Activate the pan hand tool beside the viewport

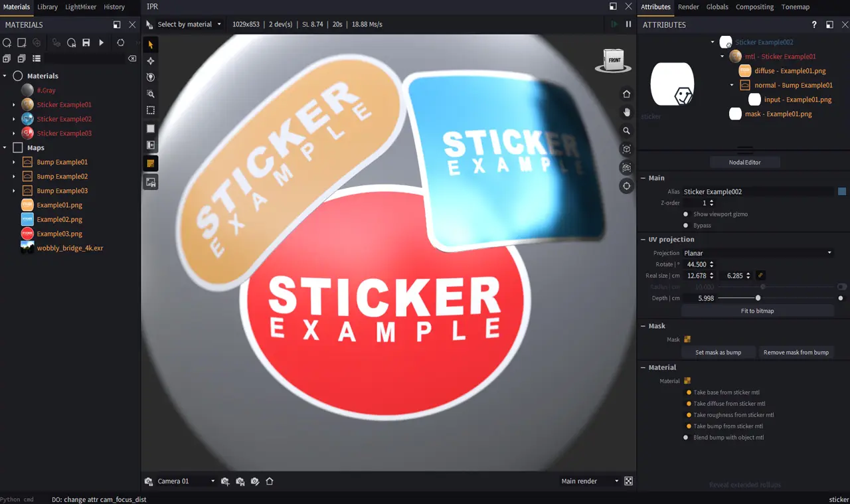[626, 112]
